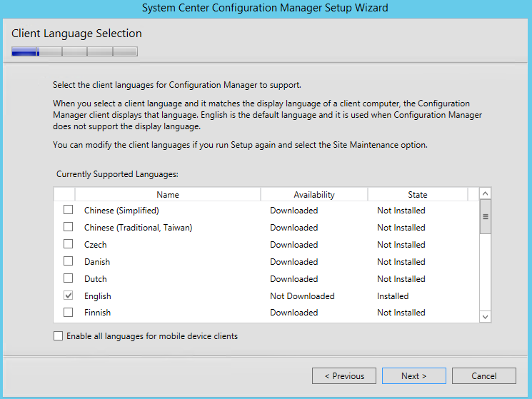
Task: Sort by the Availability column header
Action: tap(314, 194)
